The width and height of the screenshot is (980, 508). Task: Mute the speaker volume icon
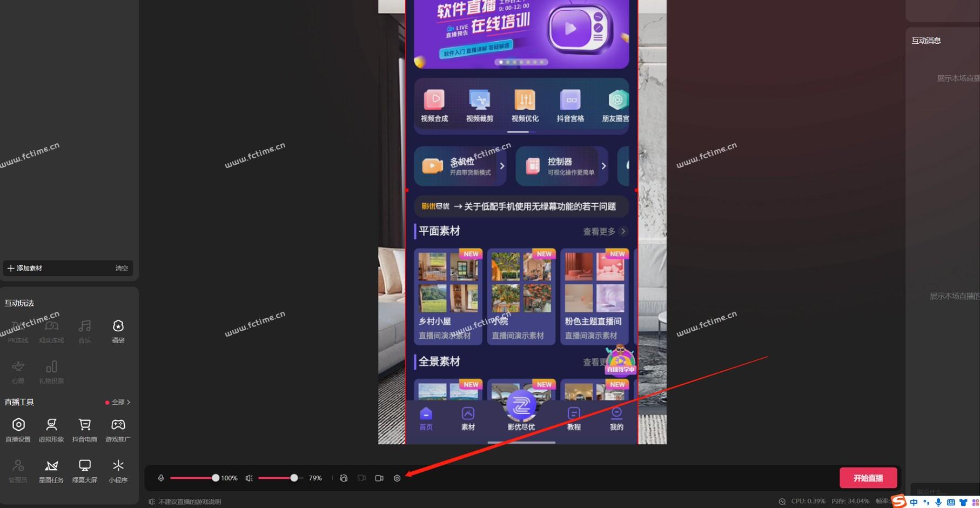pos(249,478)
